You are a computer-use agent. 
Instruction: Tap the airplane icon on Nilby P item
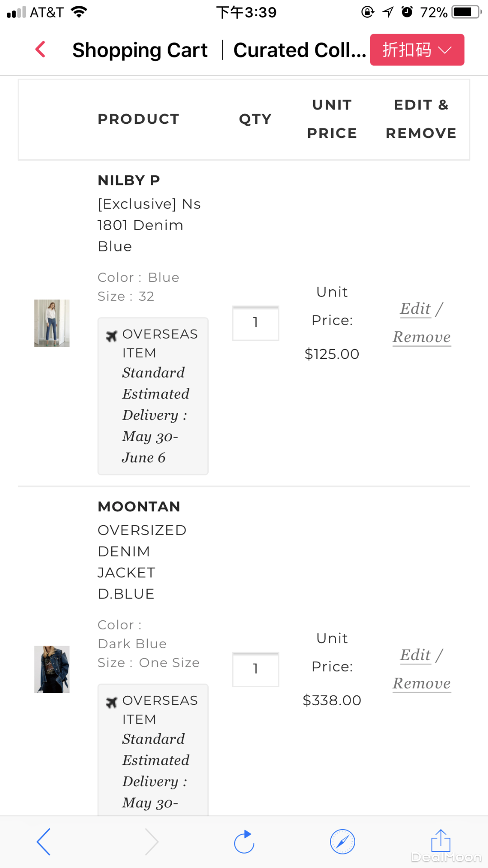tap(111, 336)
